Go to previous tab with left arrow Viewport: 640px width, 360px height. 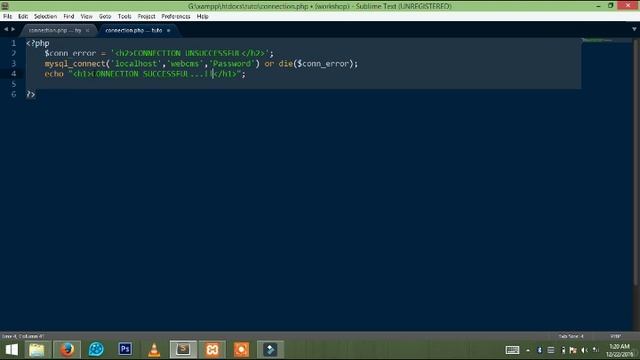click(x=6, y=29)
